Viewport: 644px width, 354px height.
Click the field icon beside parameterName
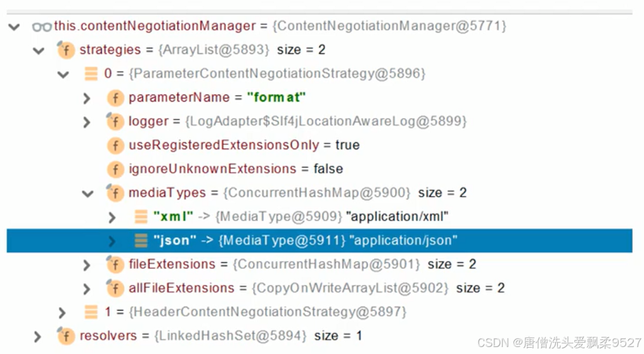tap(115, 98)
